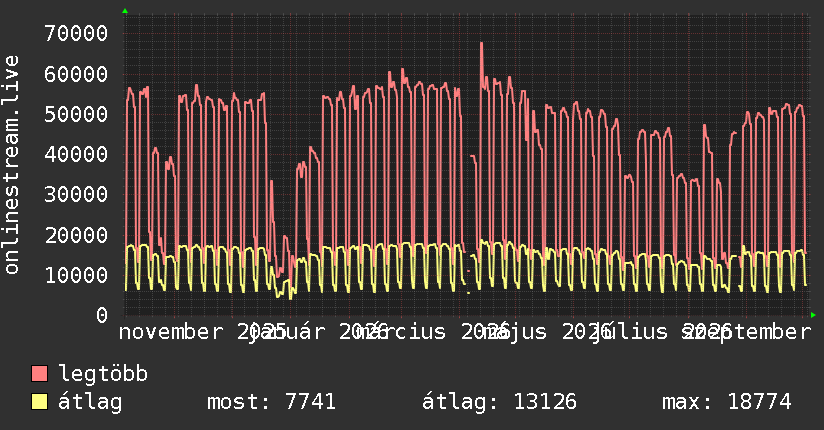The height and width of the screenshot is (430, 824).
Task: Click the max: 18774 statistic
Action: click(x=727, y=402)
